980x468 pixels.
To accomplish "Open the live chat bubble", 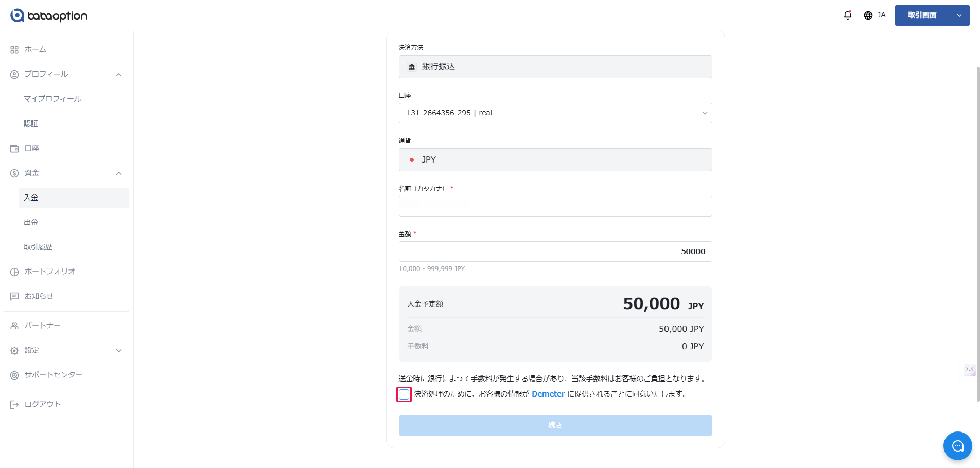I will pyautogui.click(x=957, y=446).
